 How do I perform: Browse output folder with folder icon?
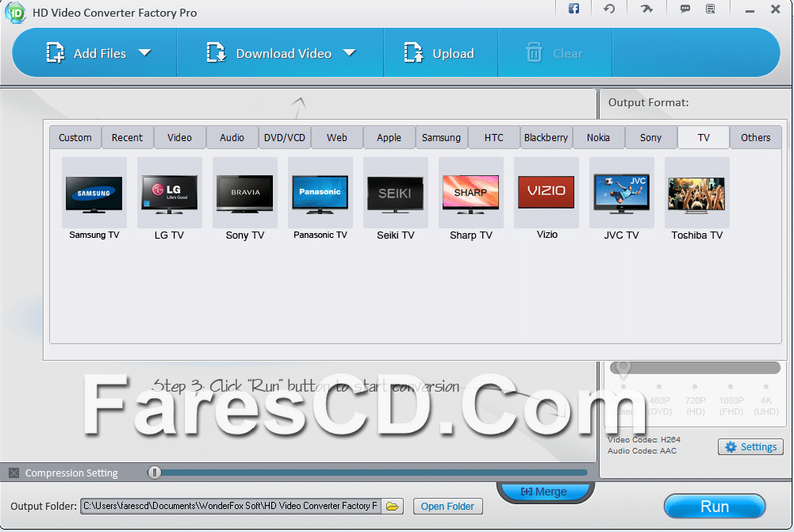coord(393,506)
